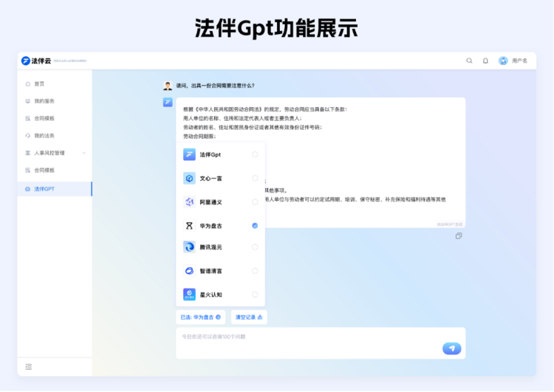This screenshot has width=554, height=392.
Task: Click the 清空记录 button
Action: pyautogui.click(x=249, y=317)
